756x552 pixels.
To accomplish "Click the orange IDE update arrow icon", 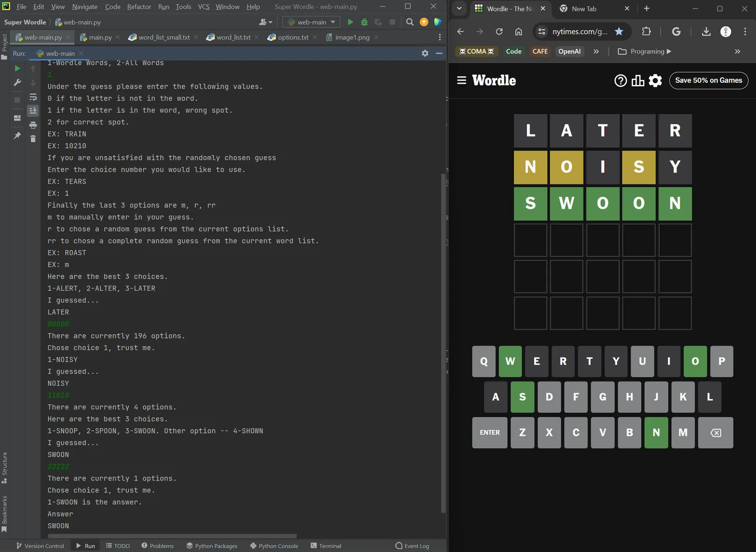I will 424,22.
